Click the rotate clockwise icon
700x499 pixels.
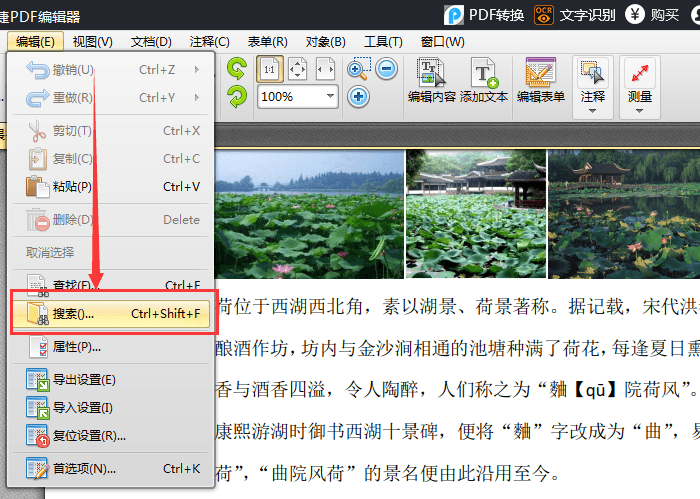237,97
